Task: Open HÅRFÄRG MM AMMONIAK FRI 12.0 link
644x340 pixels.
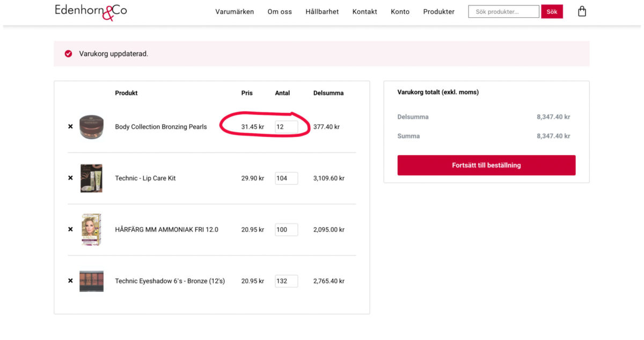Action: [x=166, y=229]
